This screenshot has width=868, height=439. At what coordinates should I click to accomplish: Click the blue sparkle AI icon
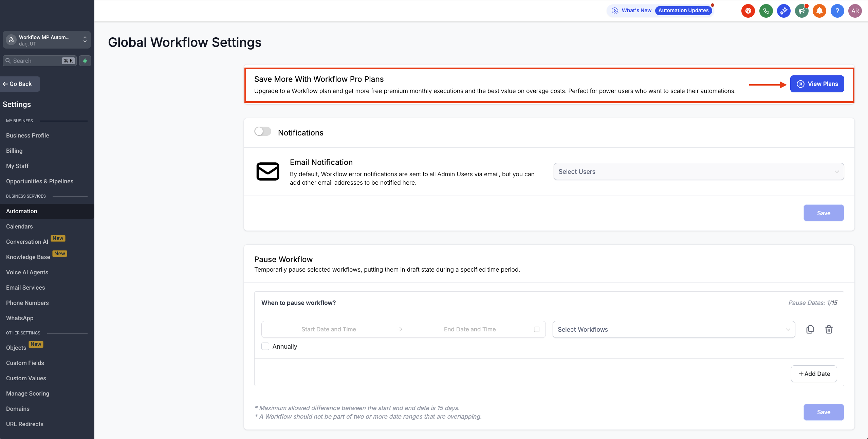[783, 11]
